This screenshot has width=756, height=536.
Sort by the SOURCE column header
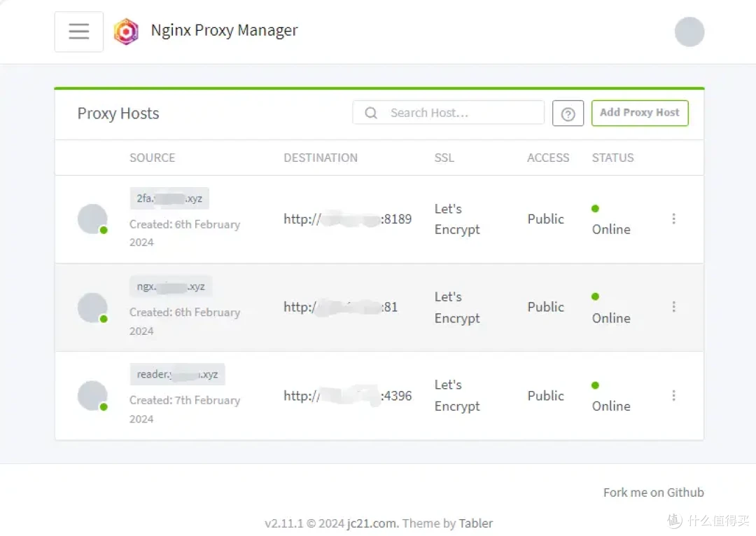153,158
